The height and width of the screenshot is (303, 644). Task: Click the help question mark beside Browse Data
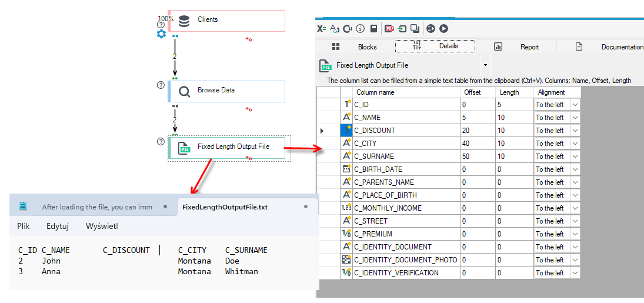[161, 85]
